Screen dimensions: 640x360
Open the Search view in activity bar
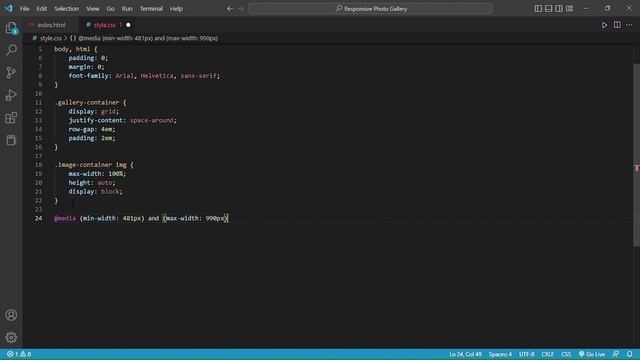(11, 50)
